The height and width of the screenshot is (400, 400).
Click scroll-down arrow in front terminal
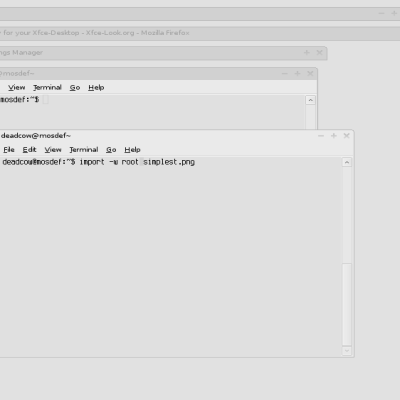(347, 351)
